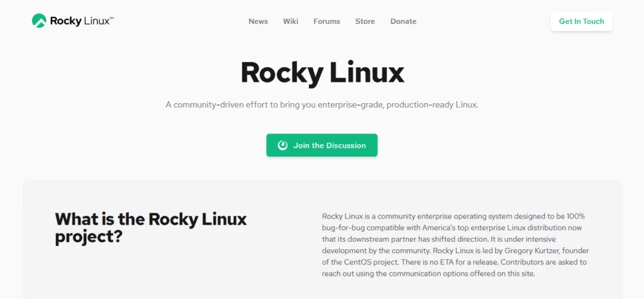Click the community-driven effort tagline text
The width and height of the screenshot is (644, 299).
click(x=322, y=105)
